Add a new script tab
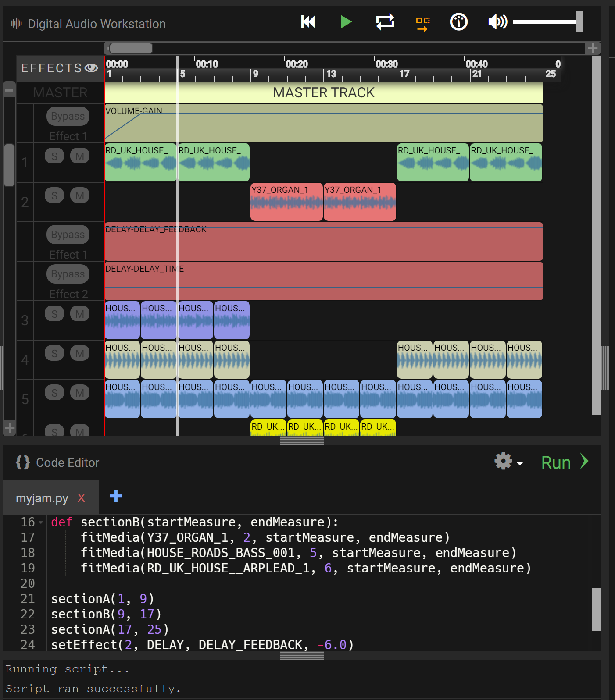Viewport: 615px width, 700px height. click(116, 497)
